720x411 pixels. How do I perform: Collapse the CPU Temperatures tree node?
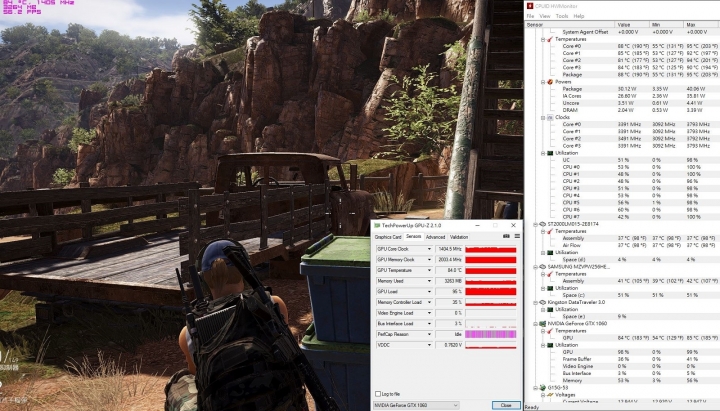click(543, 39)
